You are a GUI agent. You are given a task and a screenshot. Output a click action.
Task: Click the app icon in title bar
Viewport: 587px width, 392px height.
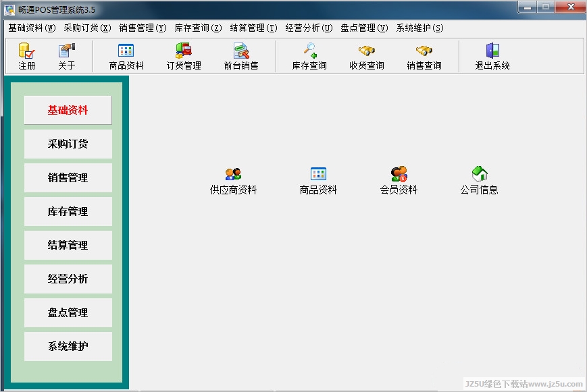[x=9, y=9]
